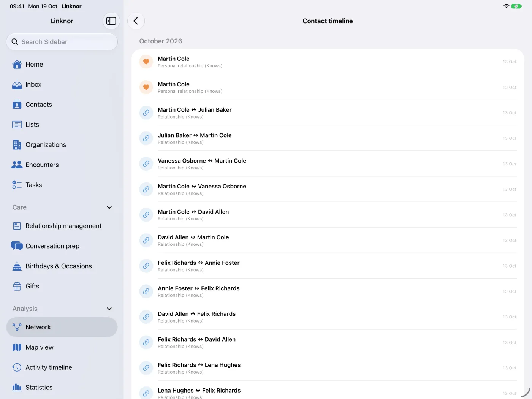Click the Encounters people icon
The image size is (532, 399).
[17, 165]
